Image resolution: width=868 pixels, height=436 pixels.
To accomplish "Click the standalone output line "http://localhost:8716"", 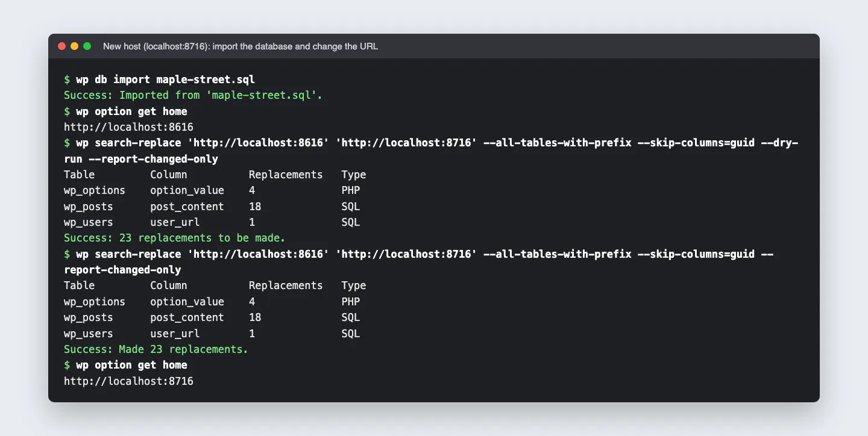I will tap(128, 381).
